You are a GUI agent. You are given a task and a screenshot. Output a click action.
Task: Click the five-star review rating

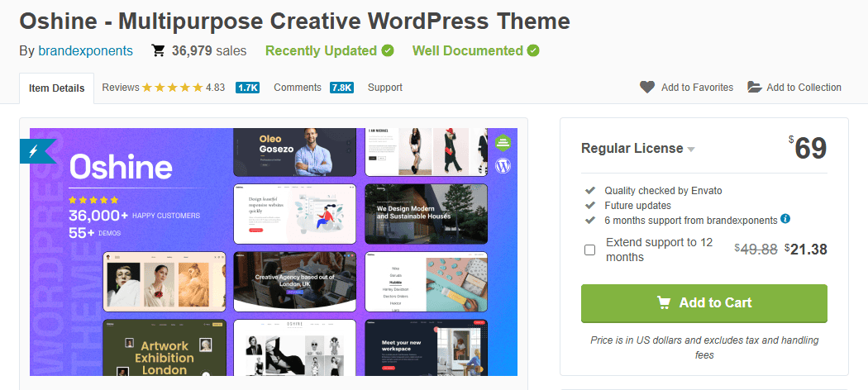click(173, 88)
